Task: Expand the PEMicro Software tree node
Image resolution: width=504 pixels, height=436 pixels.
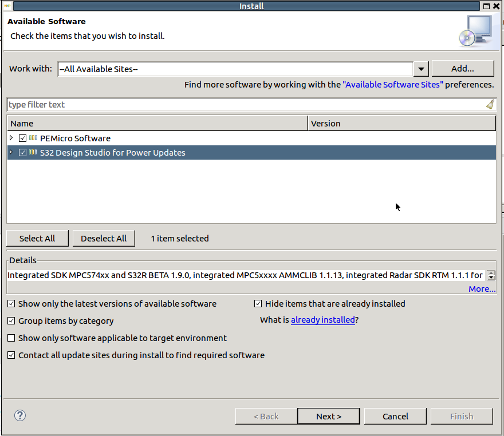Action: [x=11, y=138]
